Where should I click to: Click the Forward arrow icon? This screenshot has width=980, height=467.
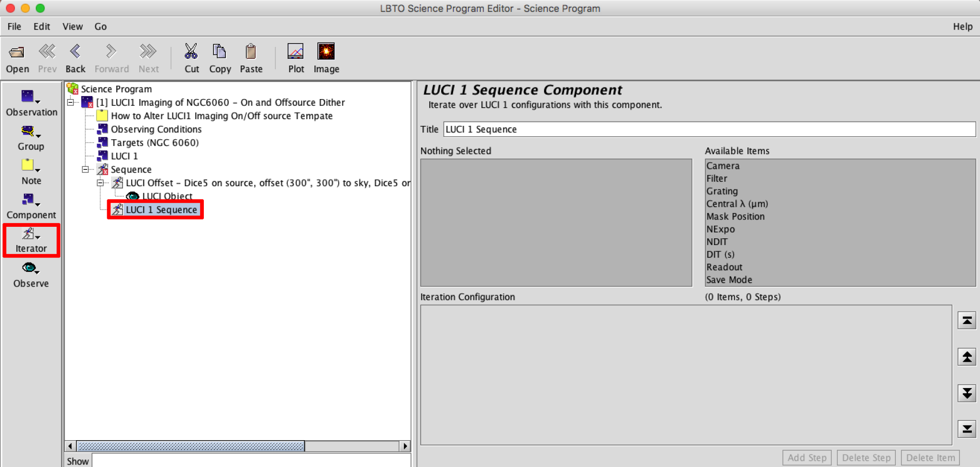[111, 51]
